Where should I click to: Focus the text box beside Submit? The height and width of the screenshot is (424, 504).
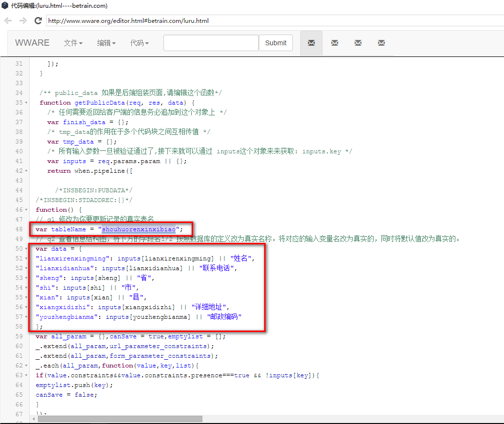click(211, 43)
